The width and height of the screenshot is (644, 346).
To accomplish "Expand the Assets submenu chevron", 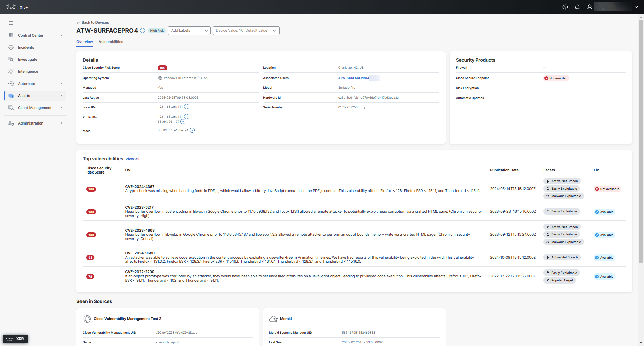I will click(61, 96).
